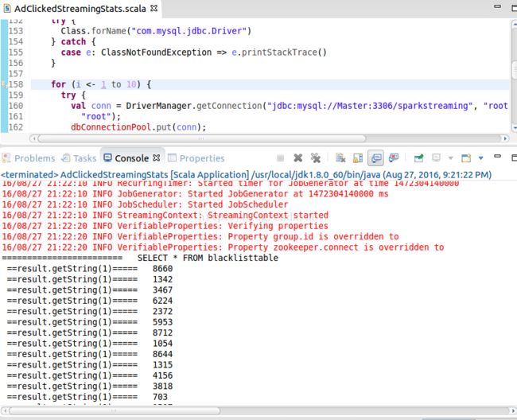Close the AdClickedStreamingStats.scala editor tab

[154, 8]
